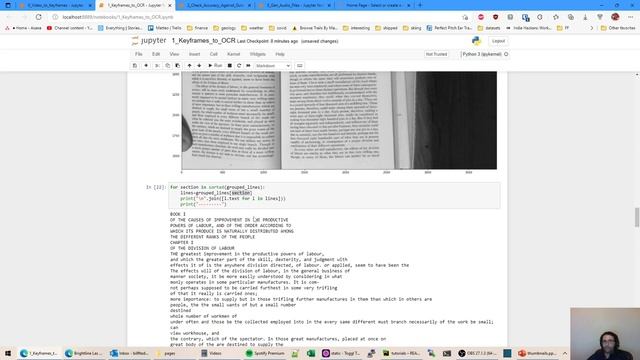Click the localhost address bar
This screenshot has width=640, height=360.
[257, 17]
